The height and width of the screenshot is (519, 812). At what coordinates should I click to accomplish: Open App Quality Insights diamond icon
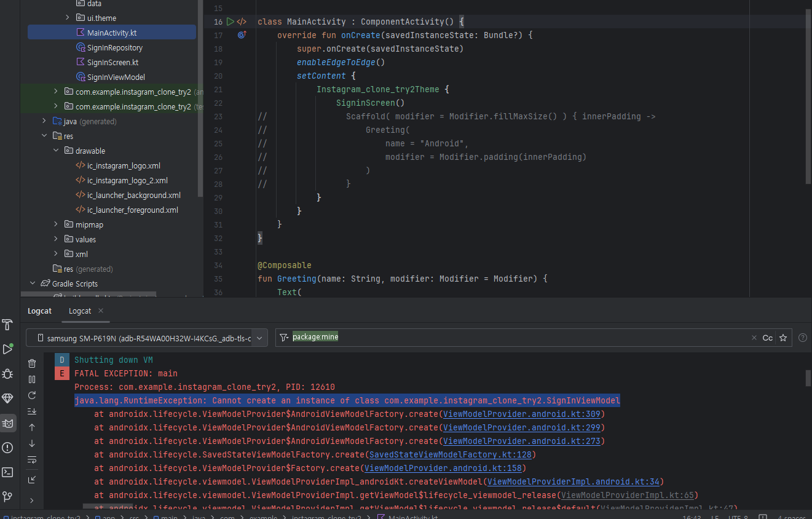coord(7,398)
